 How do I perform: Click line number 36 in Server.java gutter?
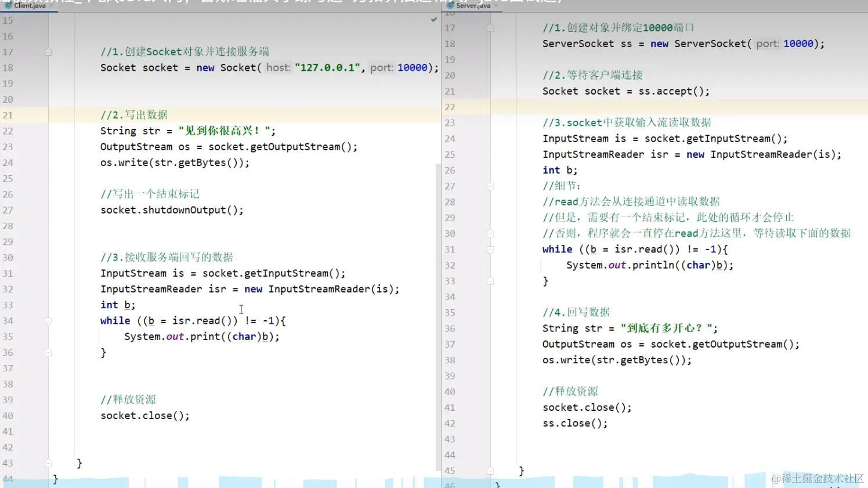pos(450,328)
